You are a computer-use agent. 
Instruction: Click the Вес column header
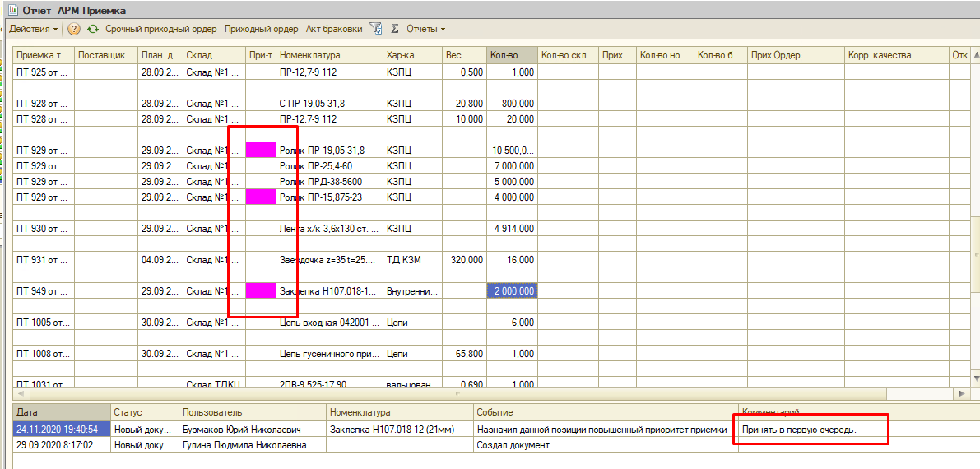[x=464, y=55]
